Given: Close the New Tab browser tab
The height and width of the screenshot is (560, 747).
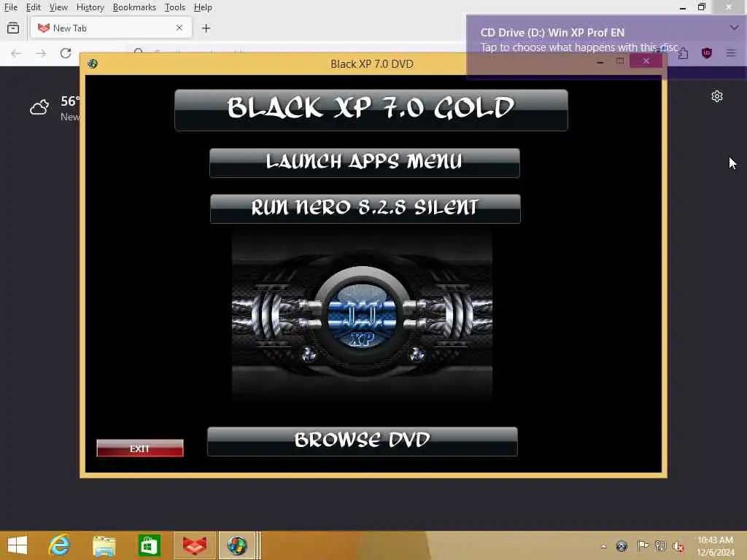Looking at the screenshot, I should [179, 28].
